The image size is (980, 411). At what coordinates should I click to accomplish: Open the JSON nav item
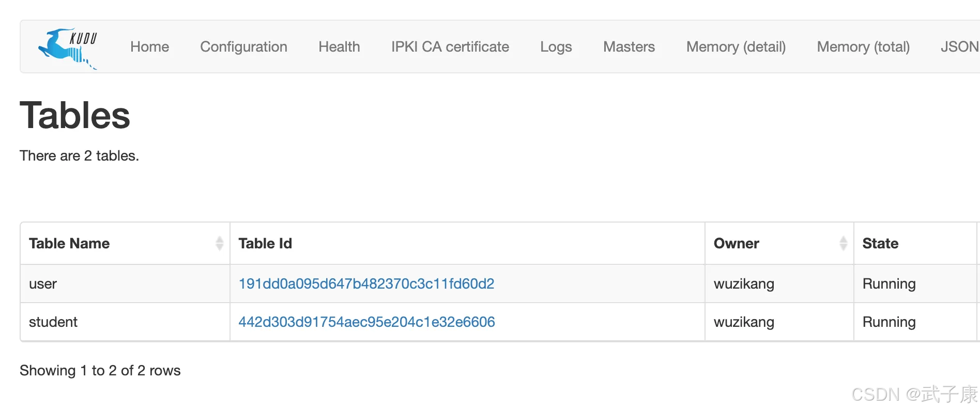(x=959, y=47)
